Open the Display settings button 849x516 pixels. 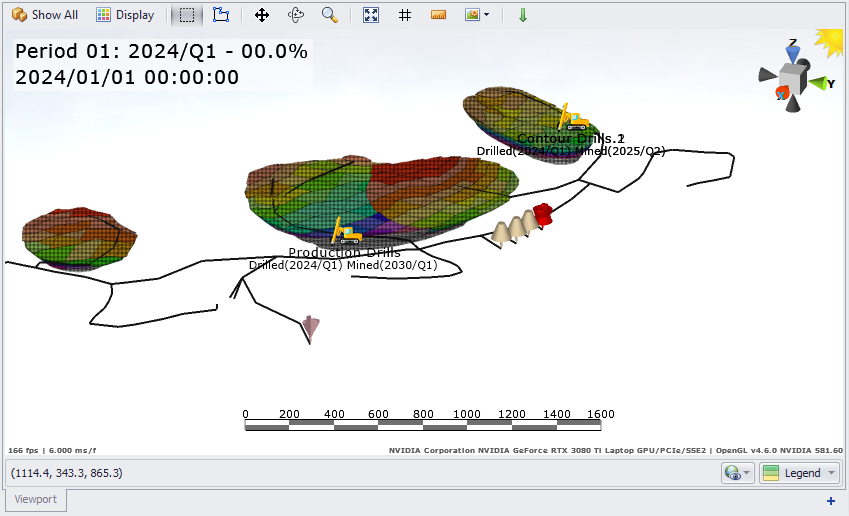tap(125, 15)
